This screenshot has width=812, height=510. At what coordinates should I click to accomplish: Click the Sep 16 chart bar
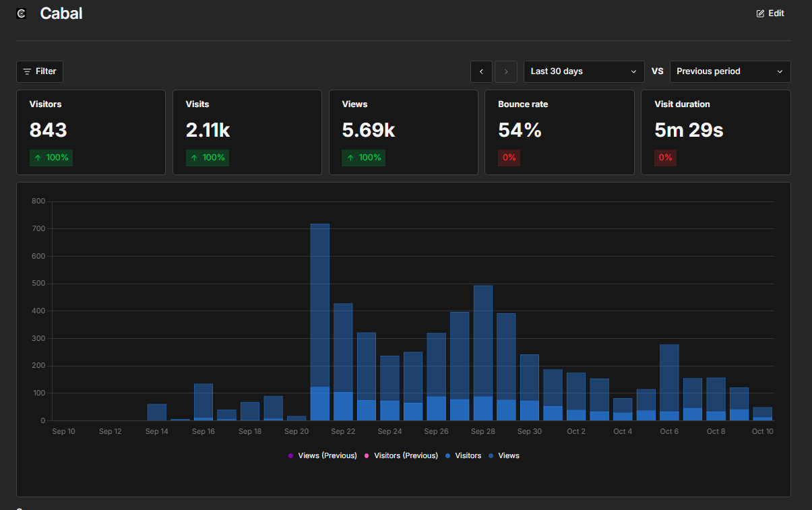pos(204,402)
